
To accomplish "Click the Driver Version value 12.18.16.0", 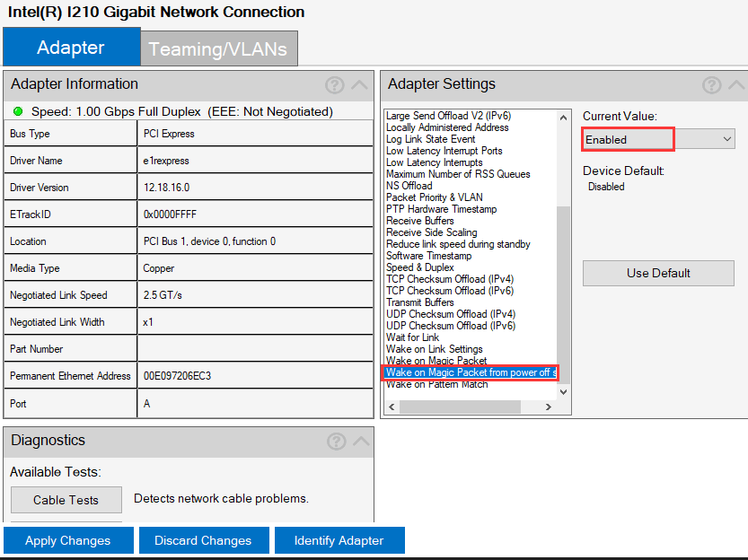I will click(x=166, y=188).
